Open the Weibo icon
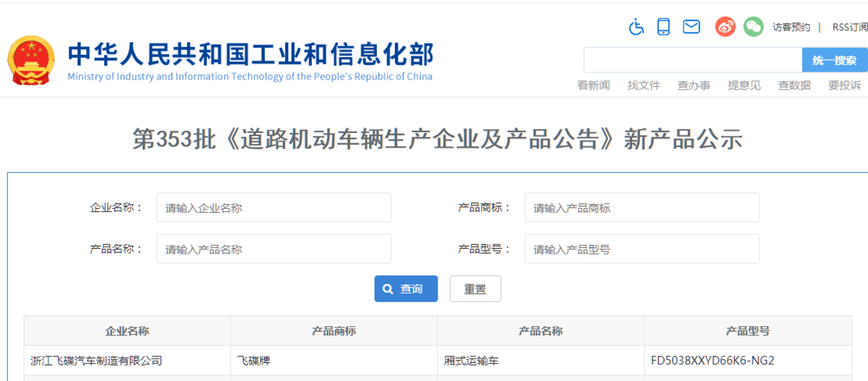The image size is (868, 381). coord(726,27)
